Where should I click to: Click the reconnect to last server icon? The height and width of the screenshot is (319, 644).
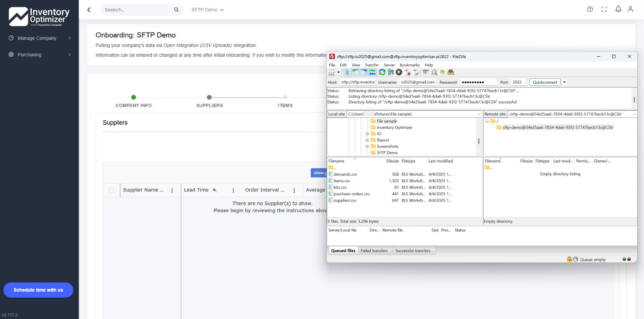(x=416, y=72)
